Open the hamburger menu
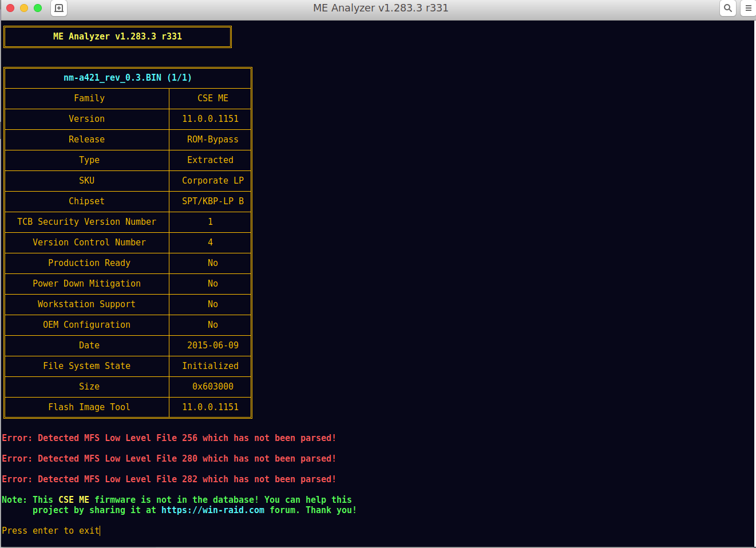756x548 pixels. [x=748, y=8]
